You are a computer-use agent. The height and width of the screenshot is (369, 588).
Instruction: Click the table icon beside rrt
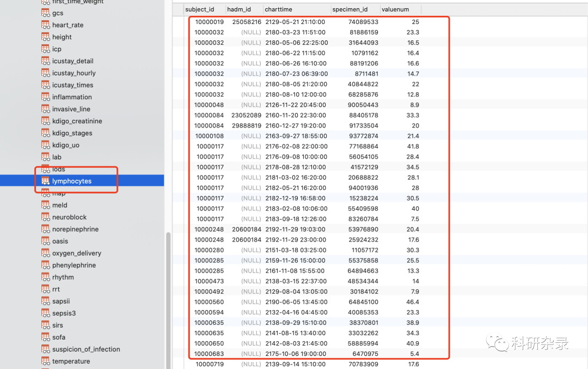(45, 289)
